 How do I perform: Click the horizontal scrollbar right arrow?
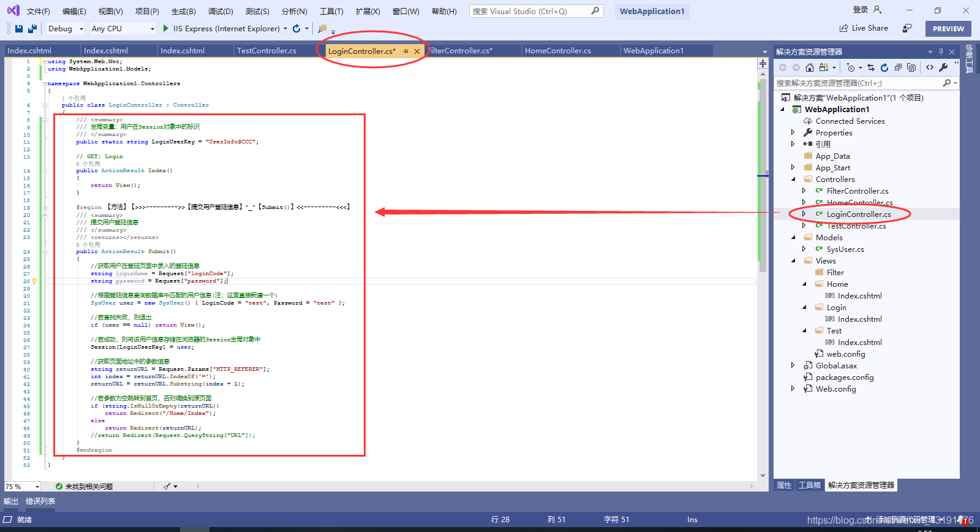click(x=752, y=486)
